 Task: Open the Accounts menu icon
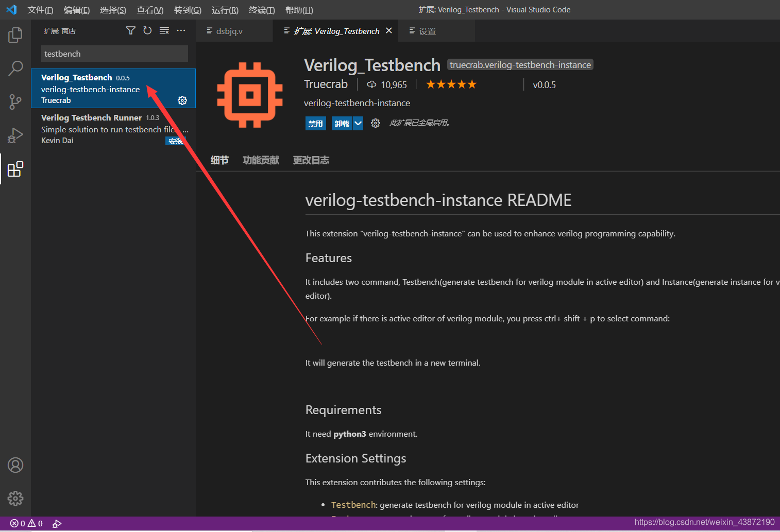tap(15, 465)
